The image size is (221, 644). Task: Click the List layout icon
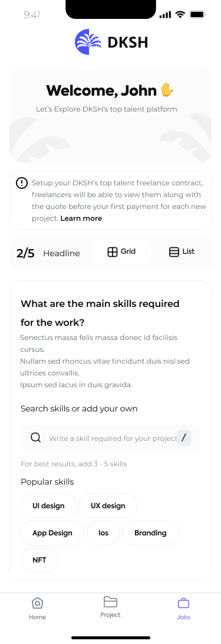click(174, 252)
